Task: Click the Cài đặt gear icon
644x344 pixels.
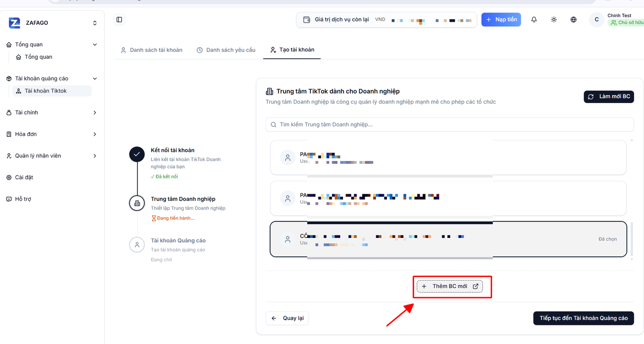Action: click(9, 178)
